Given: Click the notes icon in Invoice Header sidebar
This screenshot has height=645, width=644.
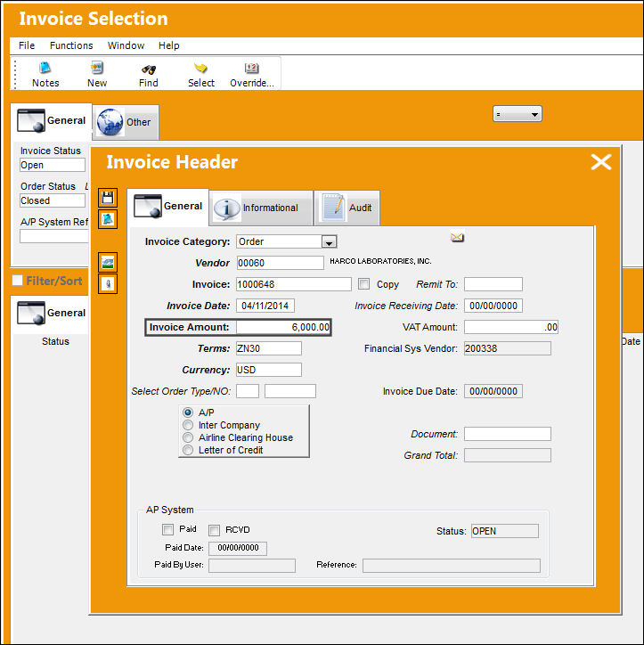Looking at the screenshot, I should point(108,219).
